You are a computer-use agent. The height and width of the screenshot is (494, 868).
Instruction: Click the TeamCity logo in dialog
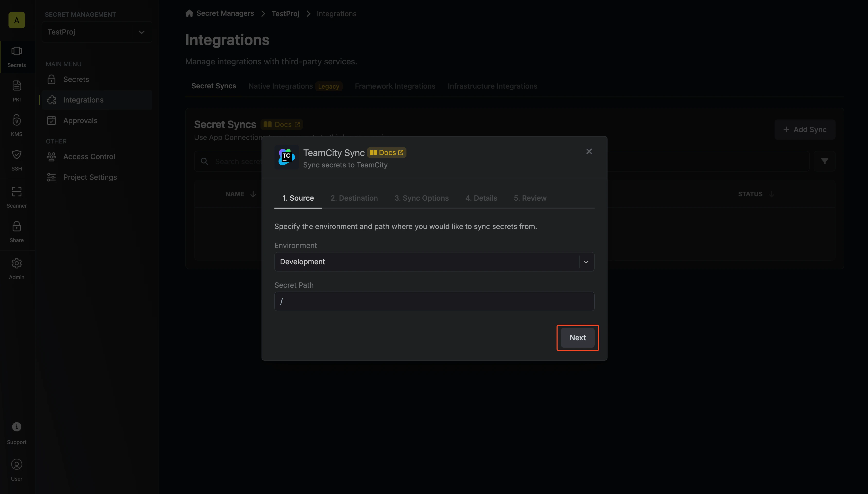click(287, 157)
